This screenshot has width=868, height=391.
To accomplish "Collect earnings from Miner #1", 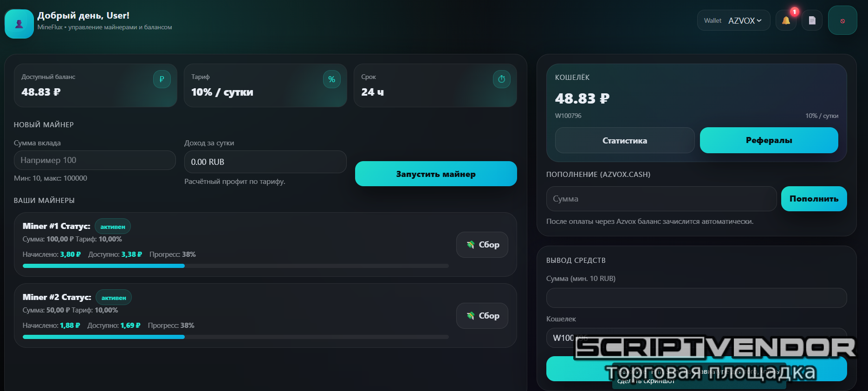I will (x=482, y=245).
